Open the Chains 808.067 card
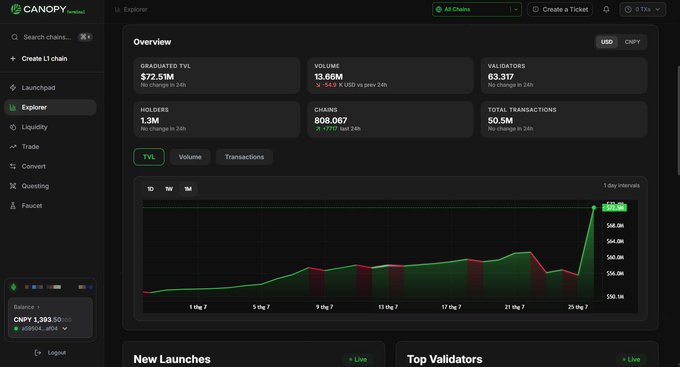The height and width of the screenshot is (367, 680). (x=390, y=119)
